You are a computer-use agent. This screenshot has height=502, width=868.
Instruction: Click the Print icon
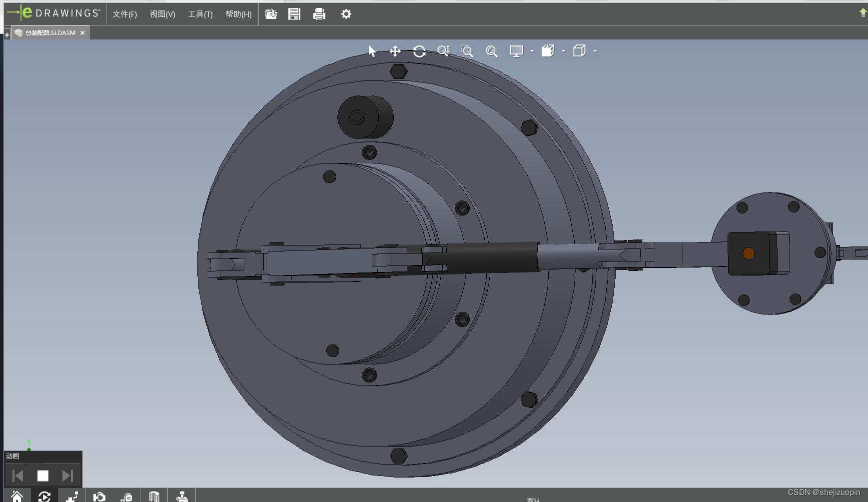click(319, 14)
